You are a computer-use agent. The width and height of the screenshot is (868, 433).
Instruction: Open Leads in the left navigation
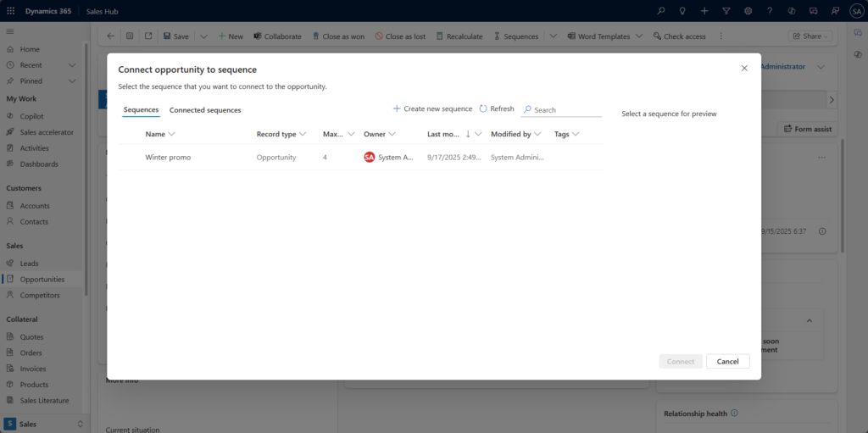pos(29,264)
